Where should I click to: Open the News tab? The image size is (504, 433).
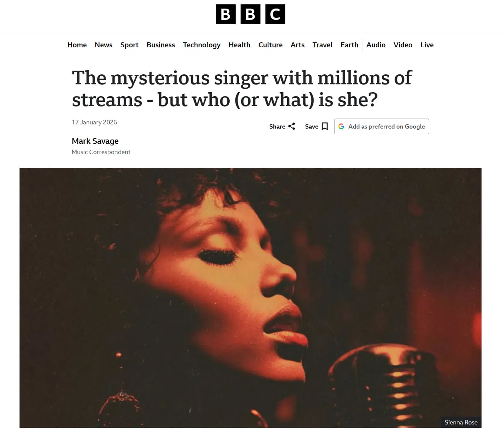click(x=104, y=45)
